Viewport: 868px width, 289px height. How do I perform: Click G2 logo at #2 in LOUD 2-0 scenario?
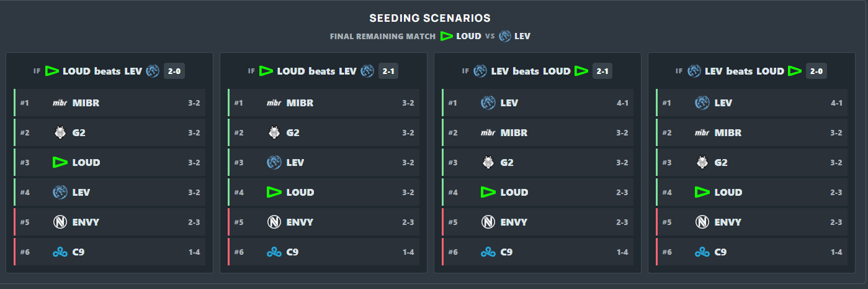60,132
